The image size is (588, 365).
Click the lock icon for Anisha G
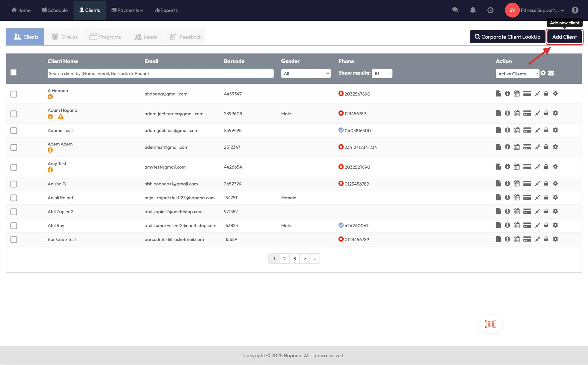pyautogui.click(x=546, y=184)
